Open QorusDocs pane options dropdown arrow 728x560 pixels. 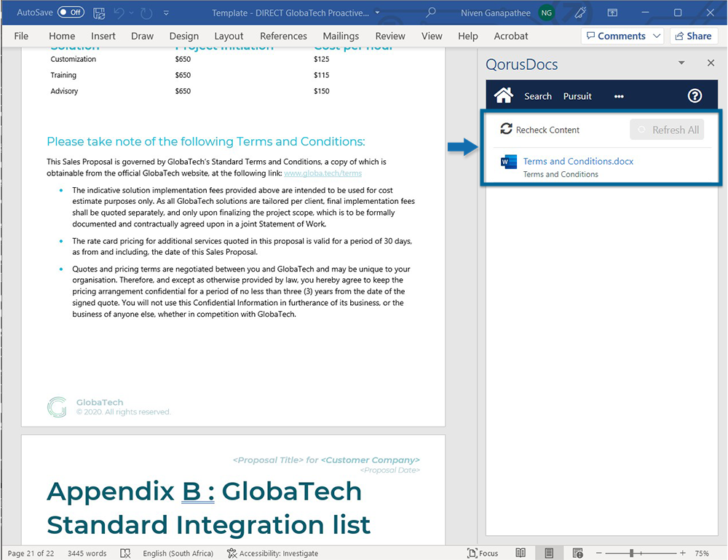681,63
